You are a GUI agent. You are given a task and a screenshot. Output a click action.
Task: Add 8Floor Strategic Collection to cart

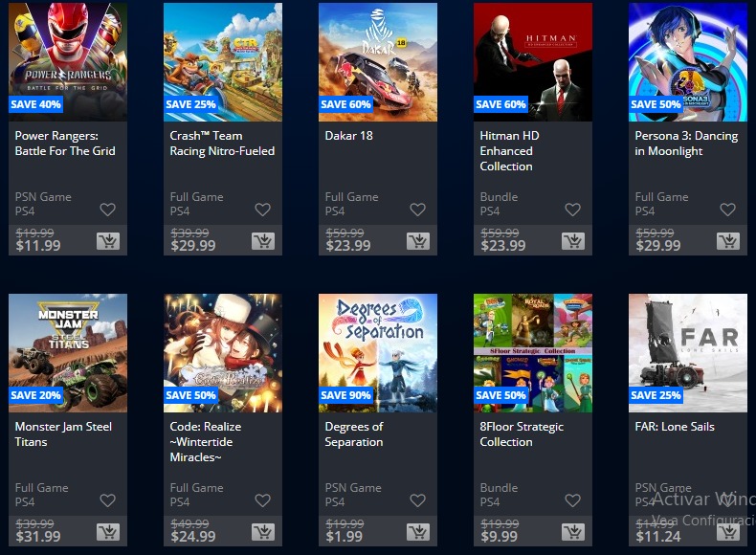[x=573, y=531]
